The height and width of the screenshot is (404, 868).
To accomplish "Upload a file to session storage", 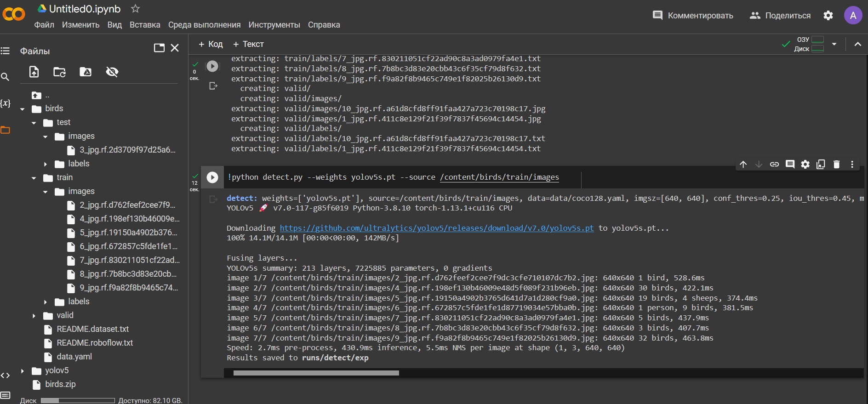I will tap(34, 72).
